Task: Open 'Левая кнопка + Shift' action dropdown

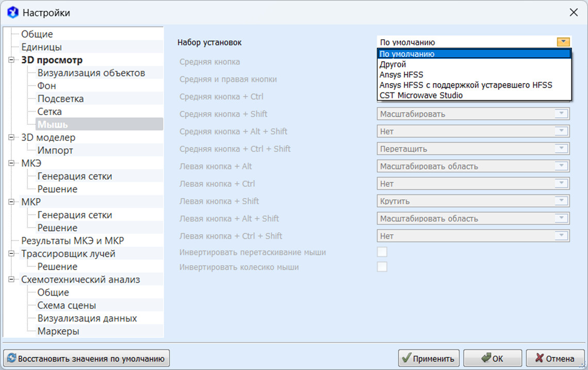Action: [x=473, y=201]
